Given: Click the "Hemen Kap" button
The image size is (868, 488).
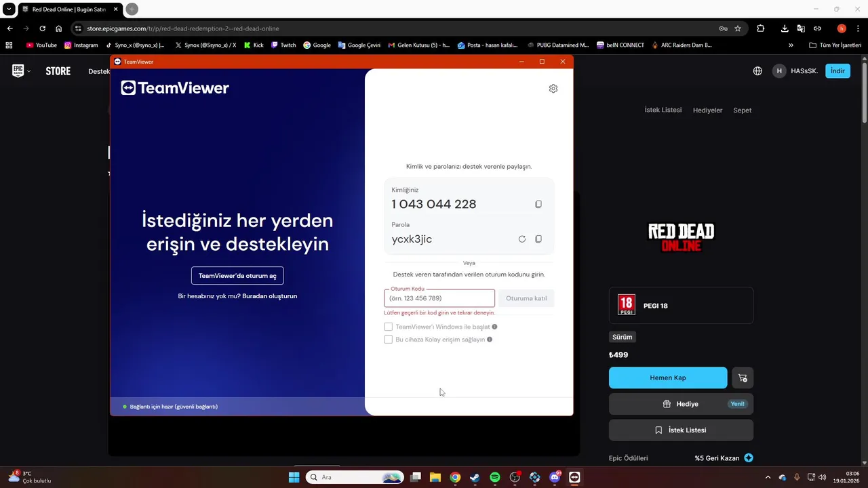Looking at the screenshot, I should click(x=668, y=378).
